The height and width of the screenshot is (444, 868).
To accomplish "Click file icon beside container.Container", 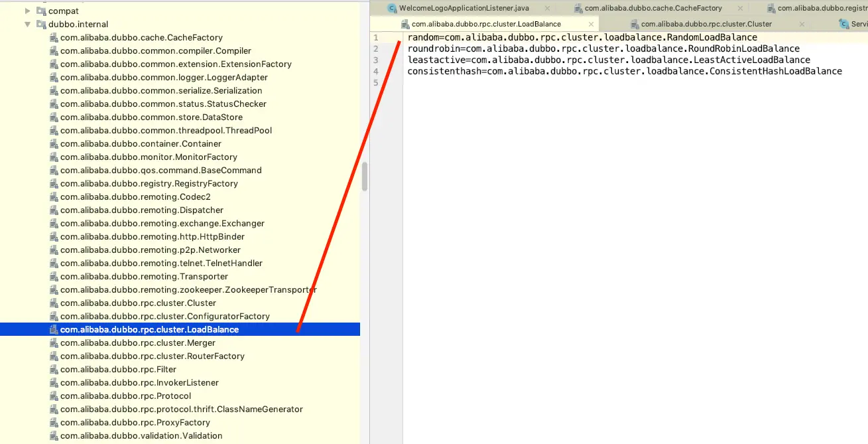I will pyautogui.click(x=54, y=144).
